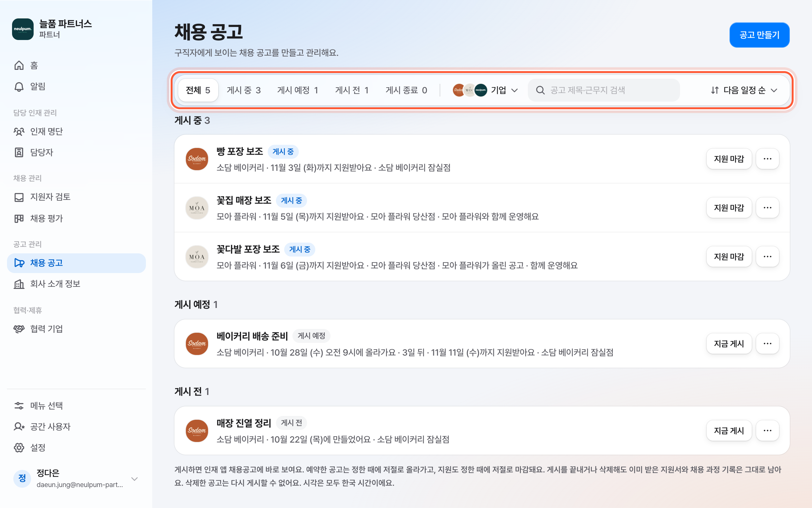Switch to the 게시 전 1 tab
Image resolution: width=812 pixels, height=508 pixels.
tap(352, 90)
